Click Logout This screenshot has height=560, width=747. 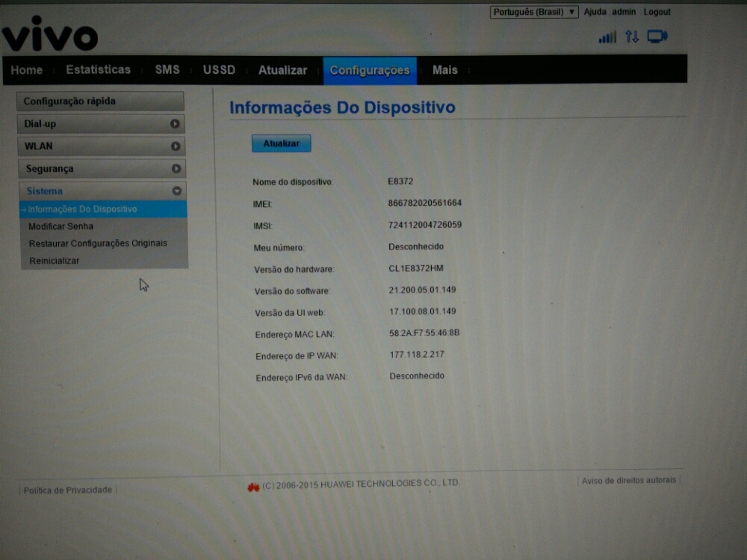(657, 12)
